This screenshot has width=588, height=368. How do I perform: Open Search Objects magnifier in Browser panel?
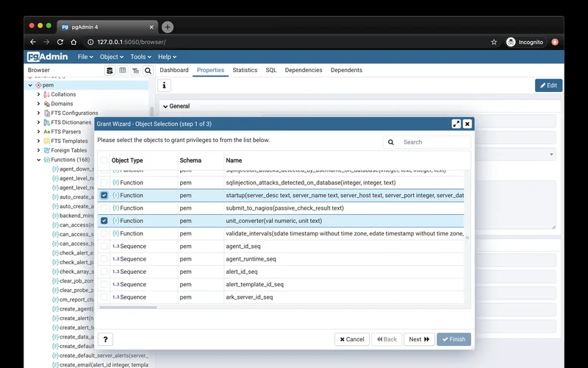(148, 70)
